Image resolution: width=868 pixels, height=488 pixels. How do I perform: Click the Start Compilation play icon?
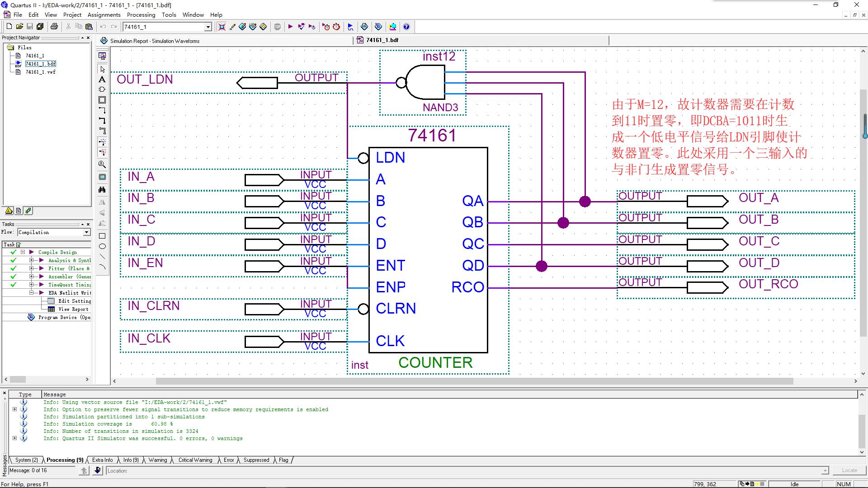point(290,27)
